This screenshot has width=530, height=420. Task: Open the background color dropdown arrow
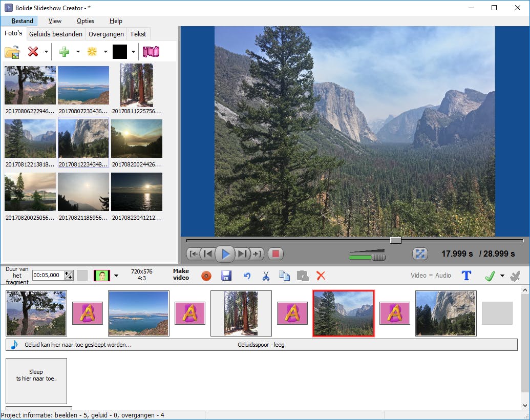[133, 52]
